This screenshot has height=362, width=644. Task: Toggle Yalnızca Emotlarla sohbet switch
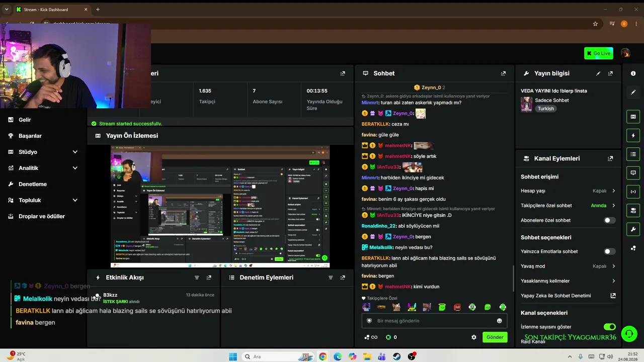[609, 251]
